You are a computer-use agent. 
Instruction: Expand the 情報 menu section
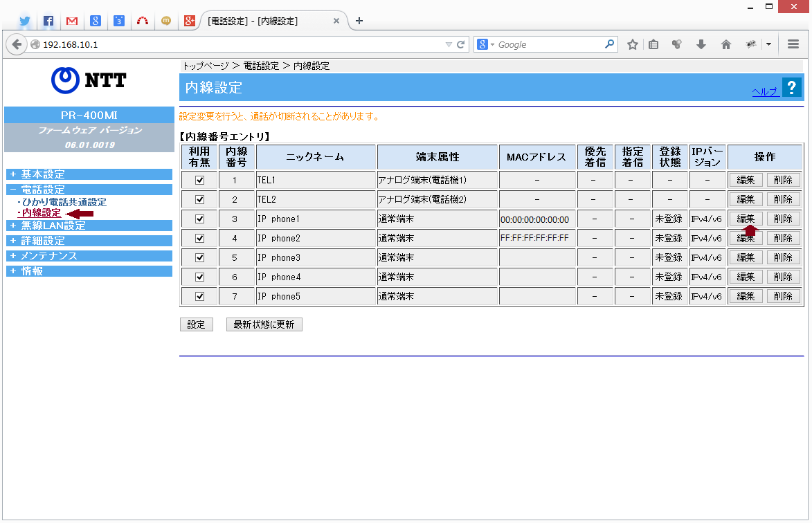(89, 271)
